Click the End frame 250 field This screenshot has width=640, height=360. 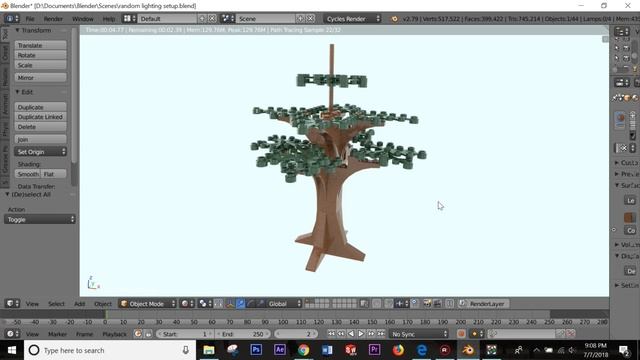point(243,334)
